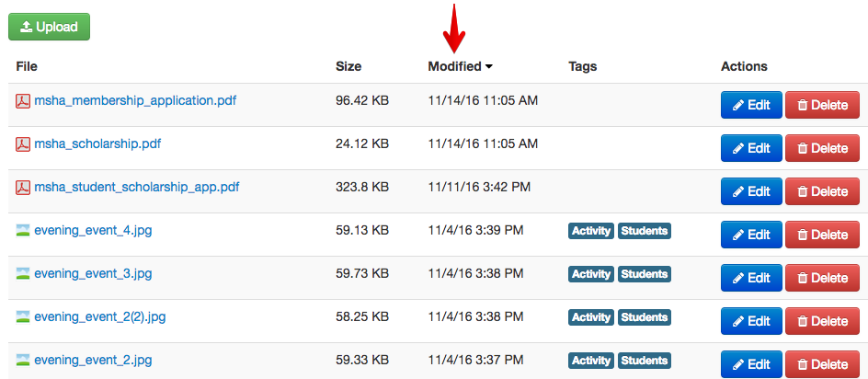The width and height of the screenshot is (868, 379).
Task: Delete the evening_event_3.jpg file
Action: [x=822, y=278]
